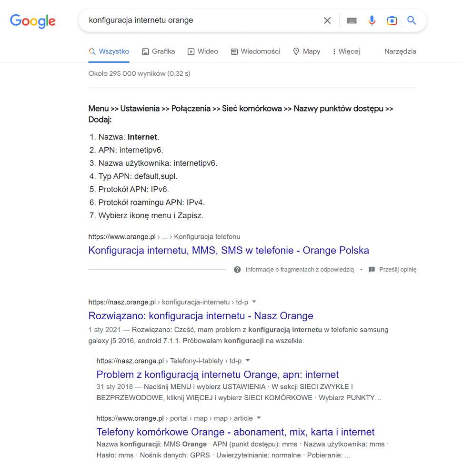This screenshot has height=476, width=463.
Task: Open 'Konfiguracja internetu, MMS, SMS w telefonie' link
Action: (229, 250)
